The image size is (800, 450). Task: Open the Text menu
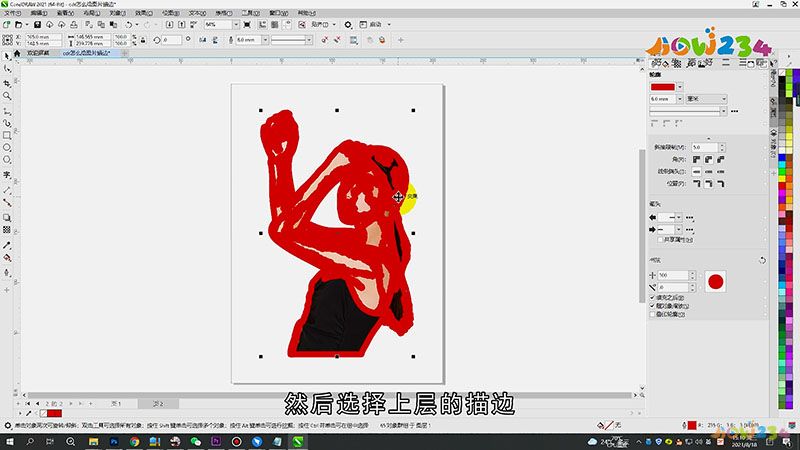click(197, 13)
